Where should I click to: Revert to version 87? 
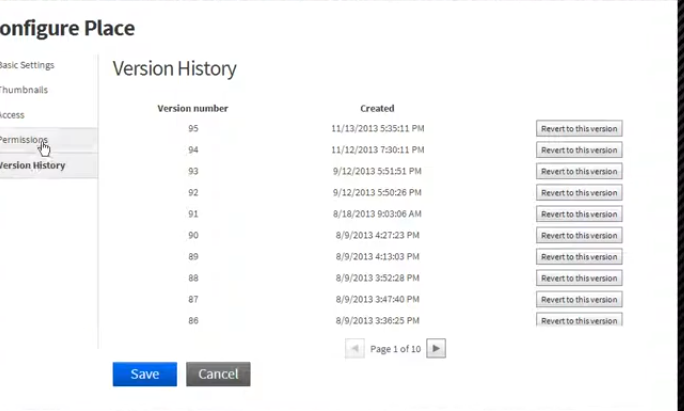coord(579,299)
